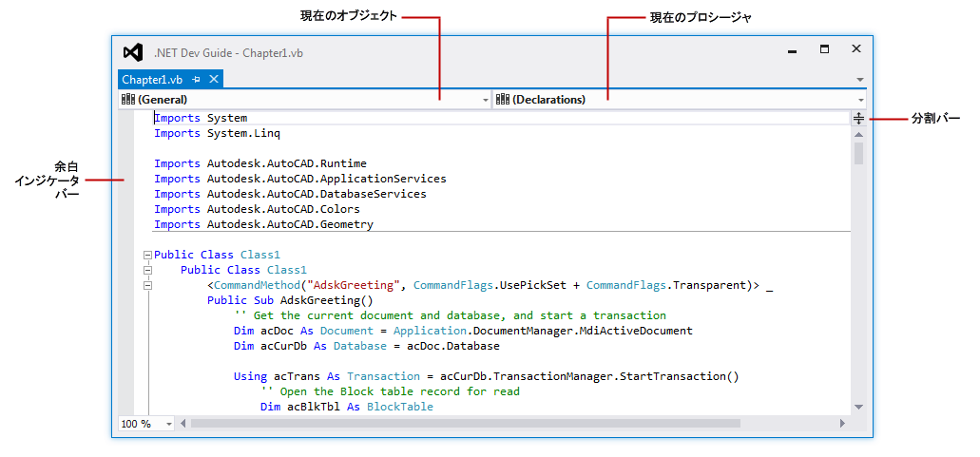
Task: Click the "Autodesk.AutoCAD.Colors" import
Action: 283,209
